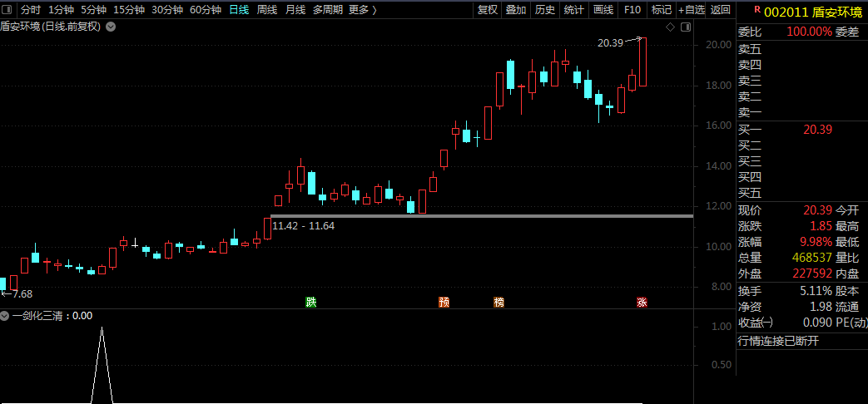The image size is (868, 404).
Task: Click the white indicator spike in lower pane
Action: (x=102, y=365)
